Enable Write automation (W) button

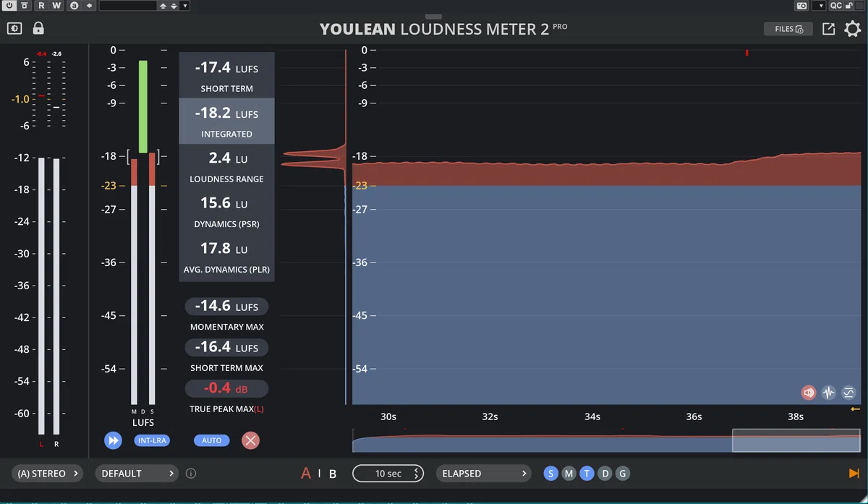point(57,6)
